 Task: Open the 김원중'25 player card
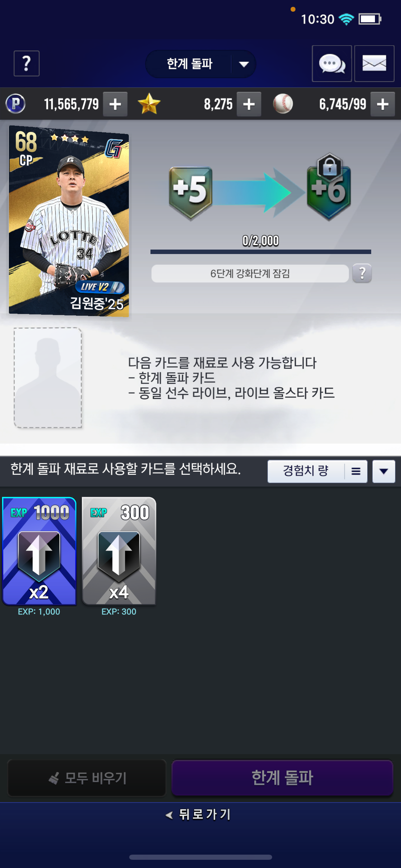(x=69, y=221)
